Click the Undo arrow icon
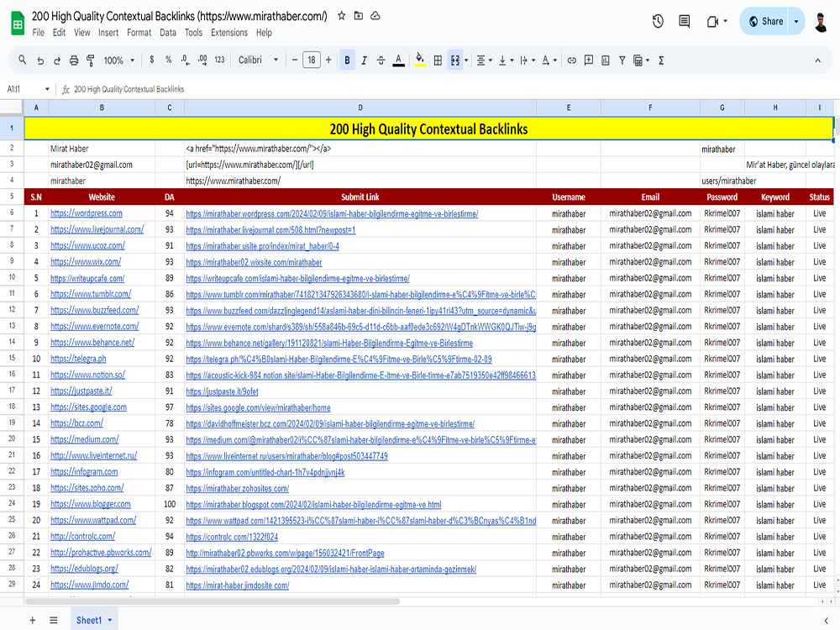840x630 pixels. (x=40, y=60)
